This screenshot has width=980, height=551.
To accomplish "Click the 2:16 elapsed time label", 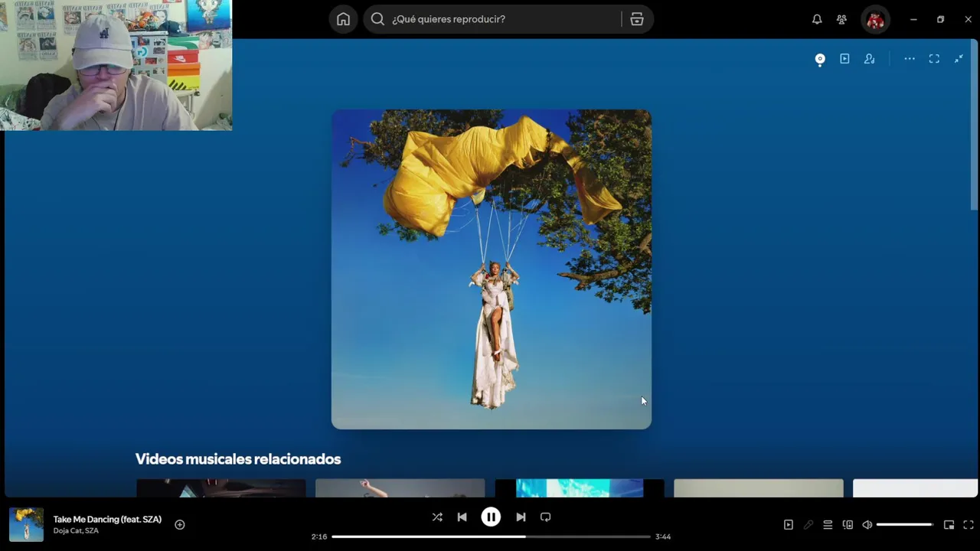I will 319,536.
